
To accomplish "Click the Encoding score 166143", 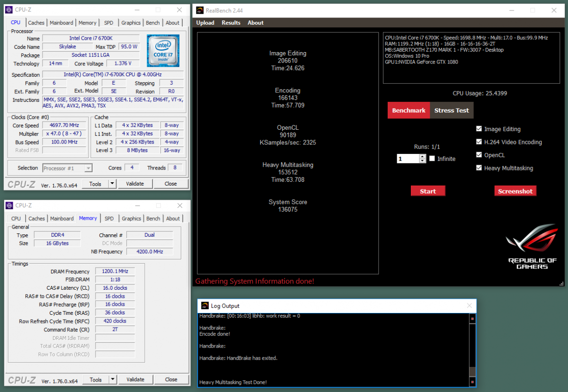I will coord(288,98).
